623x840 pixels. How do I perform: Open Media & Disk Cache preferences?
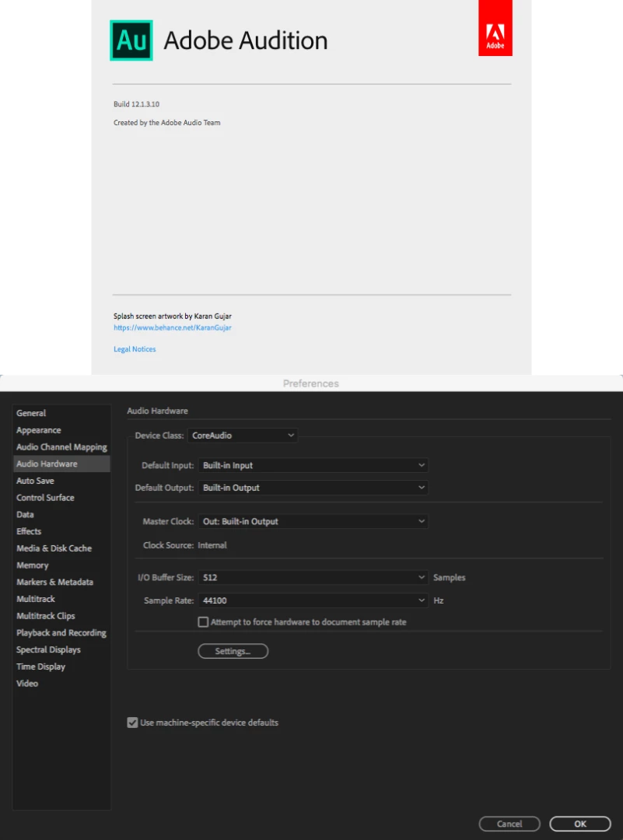pyautogui.click(x=61, y=548)
